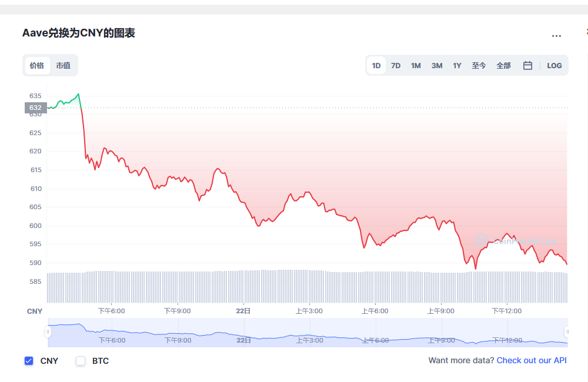Select the 1M time range

pyautogui.click(x=416, y=66)
